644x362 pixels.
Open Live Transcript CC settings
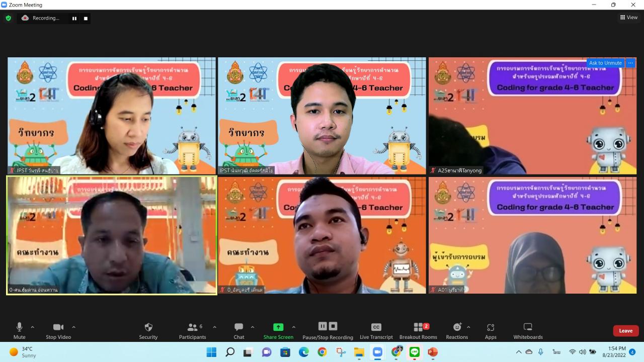[376, 331]
